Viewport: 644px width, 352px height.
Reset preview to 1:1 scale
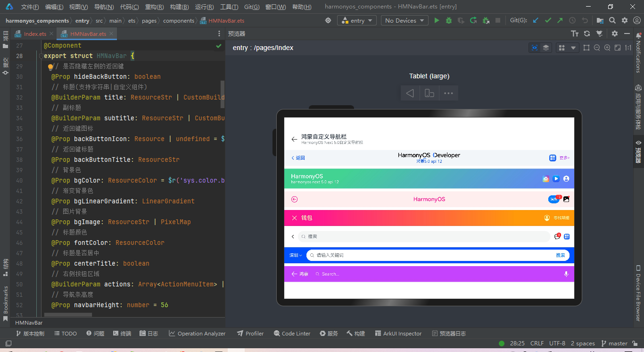pyautogui.click(x=628, y=48)
